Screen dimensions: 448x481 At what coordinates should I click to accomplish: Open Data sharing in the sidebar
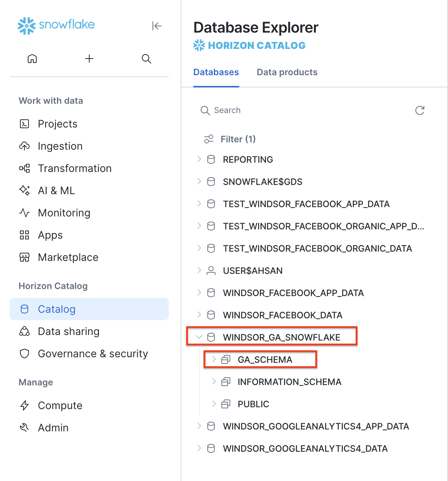tap(89, 331)
